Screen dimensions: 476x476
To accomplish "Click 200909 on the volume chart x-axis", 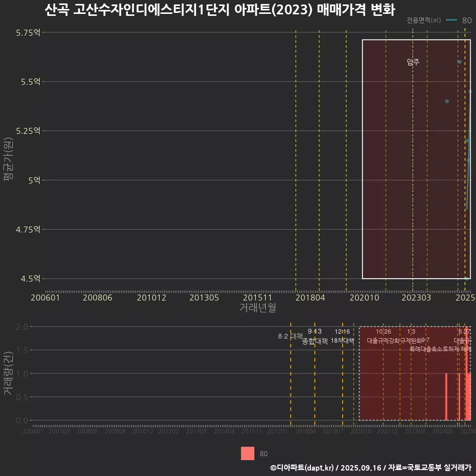I will click(115, 431).
